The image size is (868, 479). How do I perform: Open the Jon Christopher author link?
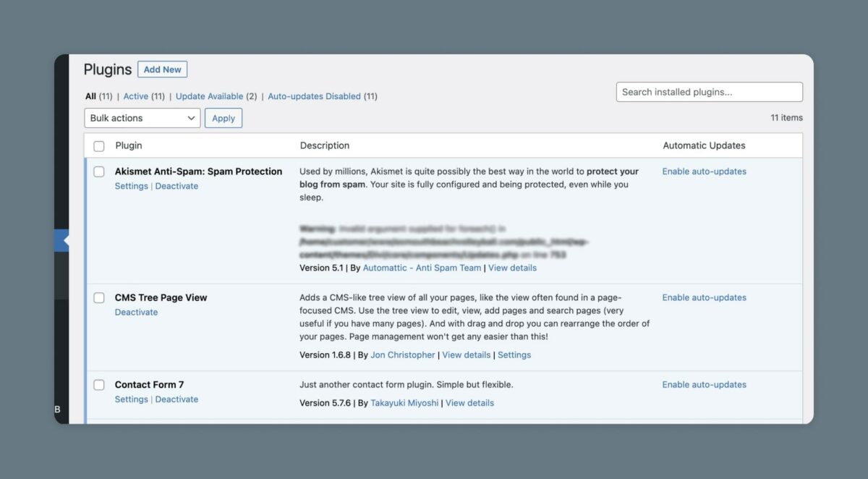402,355
